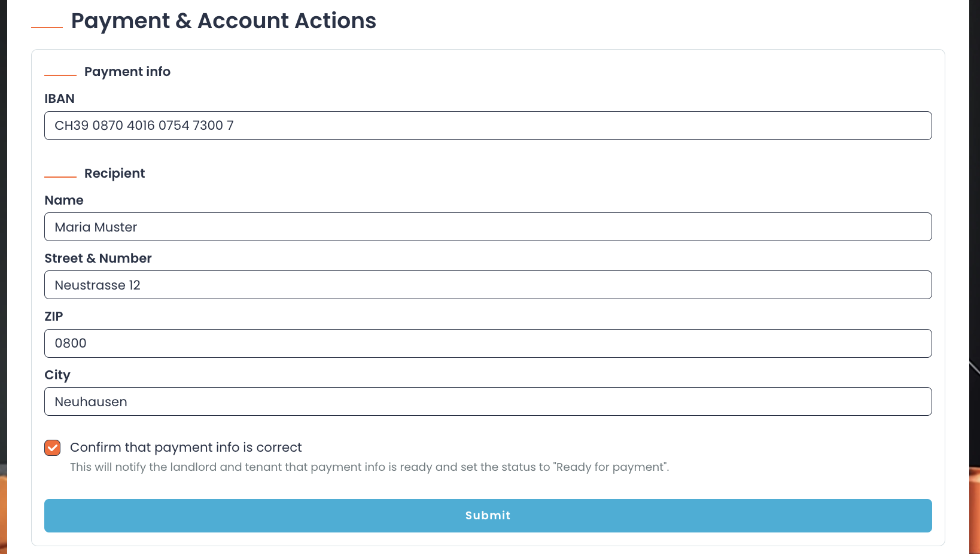Click the City field label
The image size is (980, 554).
pos(57,375)
